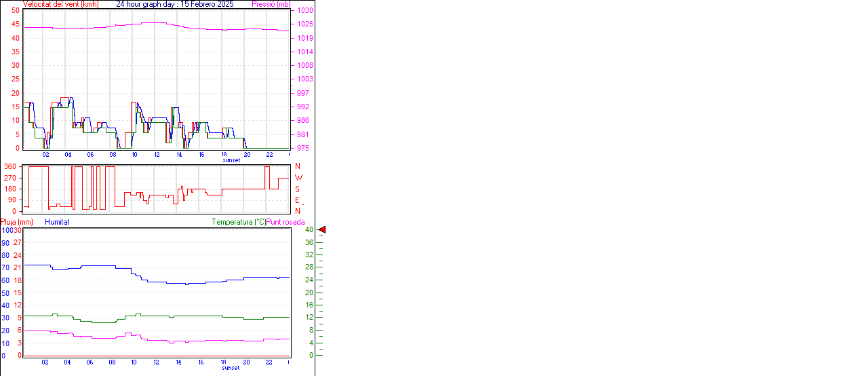Click the 'Pressió (mb)' axis label
Viewport: 868px width, 376px height.
click(x=271, y=4)
